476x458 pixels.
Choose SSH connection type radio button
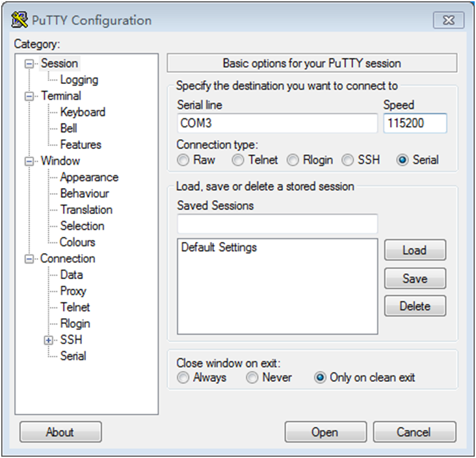click(x=348, y=160)
